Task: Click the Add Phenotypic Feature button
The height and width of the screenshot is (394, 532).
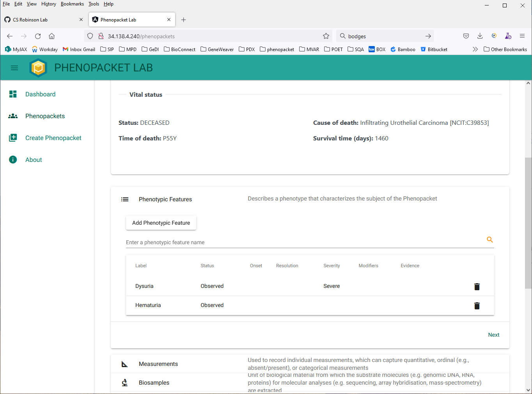Action: point(161,222)
